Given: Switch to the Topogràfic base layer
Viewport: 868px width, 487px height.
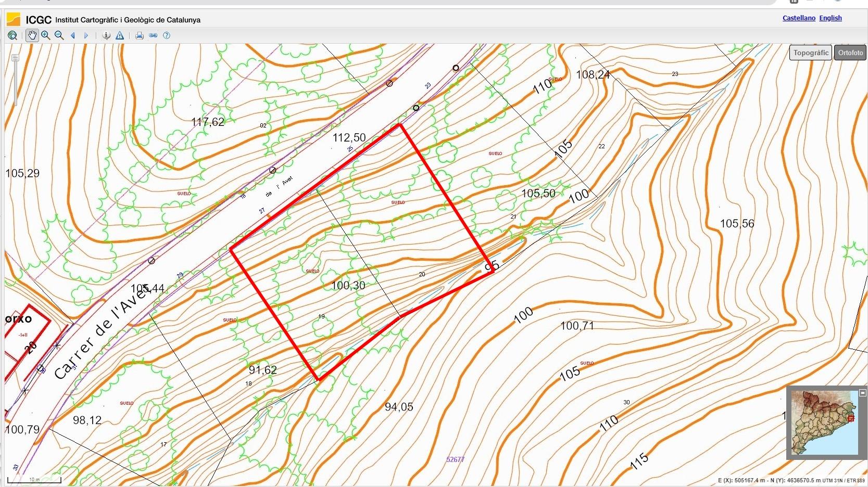Looking at the screenshot, I should click(811, 53).
